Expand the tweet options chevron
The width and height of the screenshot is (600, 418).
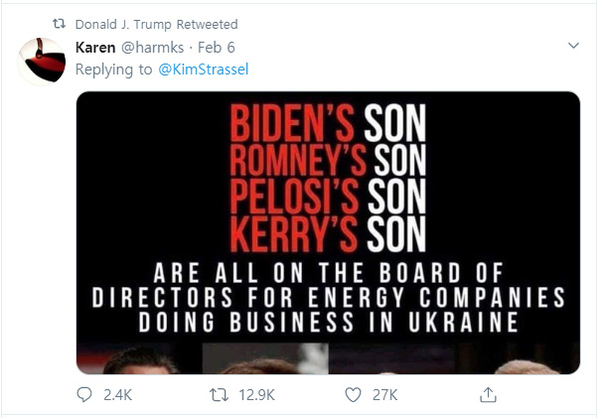(573, 46)
